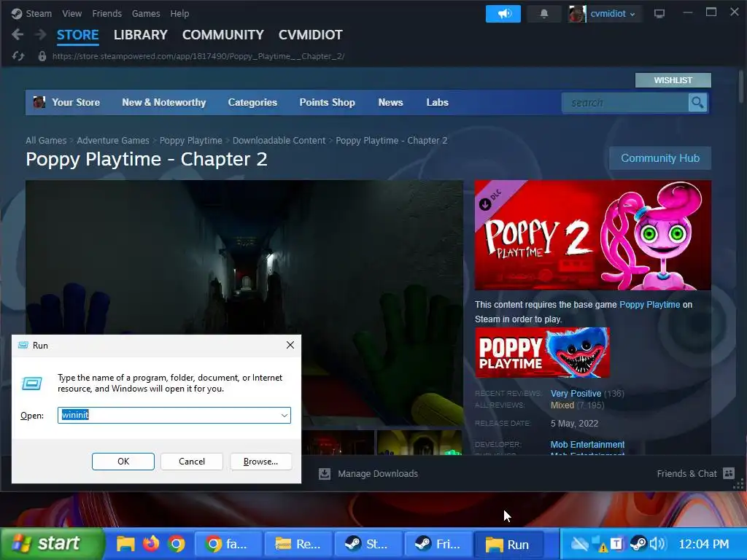The height and width of the screenshot is (560, 747).
Task: Click the Adventure Games breadcrumb
Action: [113, 141]
